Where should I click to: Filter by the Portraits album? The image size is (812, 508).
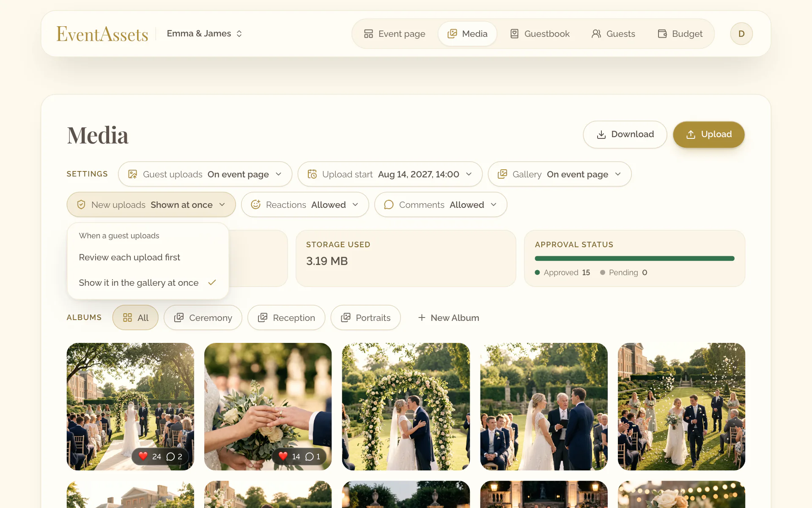pos(365,318)
